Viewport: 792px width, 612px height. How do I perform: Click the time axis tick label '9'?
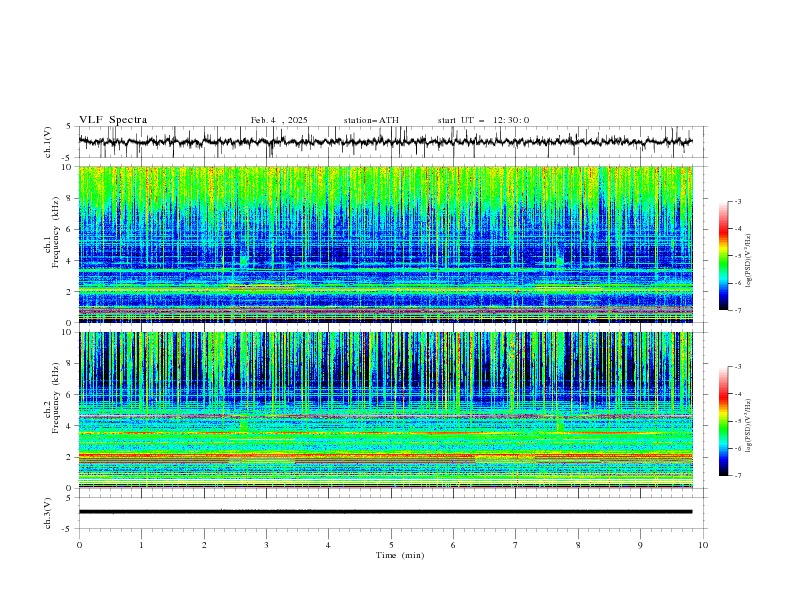point(640,545)
